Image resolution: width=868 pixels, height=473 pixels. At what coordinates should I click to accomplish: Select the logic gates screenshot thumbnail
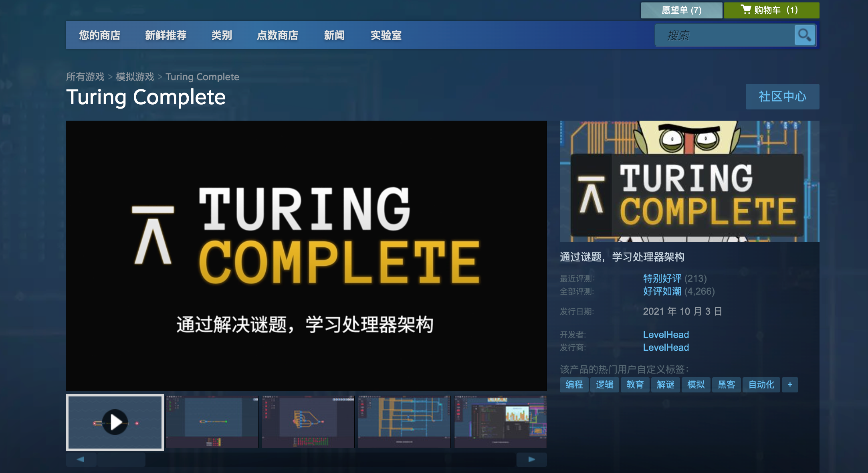pos(308,422)
